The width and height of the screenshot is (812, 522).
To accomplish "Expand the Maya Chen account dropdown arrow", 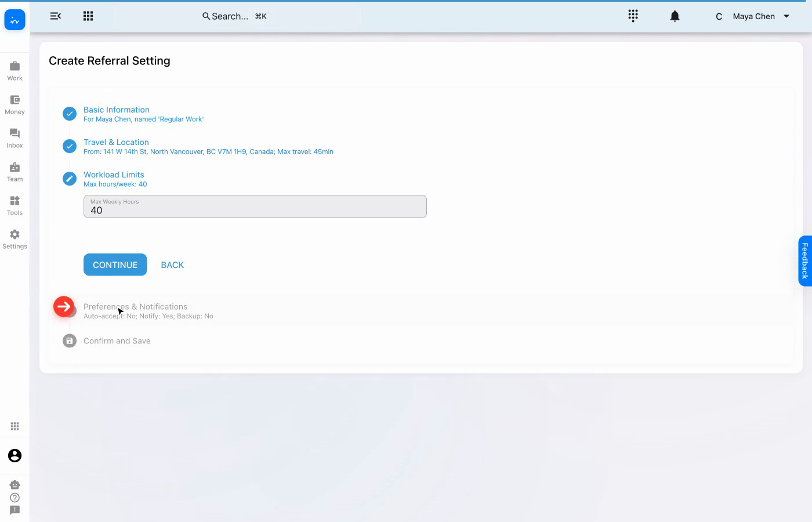I will click(x=786, y=16).
